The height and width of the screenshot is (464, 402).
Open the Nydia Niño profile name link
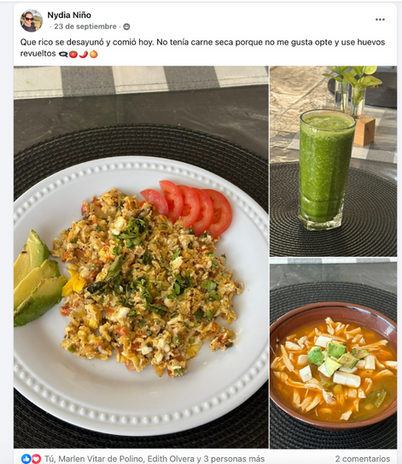69,15
